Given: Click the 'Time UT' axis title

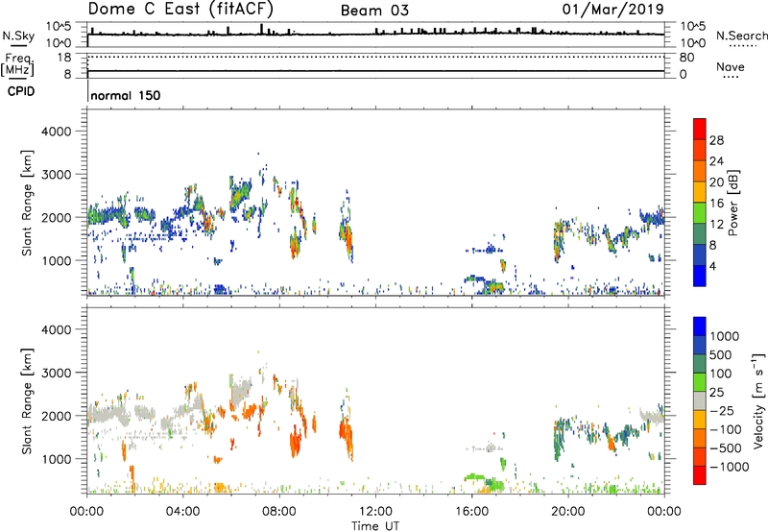Looking at the screenshot, I should (x=375, y=526).
